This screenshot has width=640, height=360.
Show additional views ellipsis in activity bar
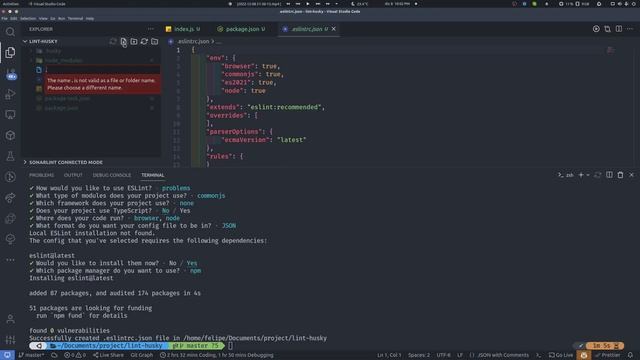(x=10, y=260)
